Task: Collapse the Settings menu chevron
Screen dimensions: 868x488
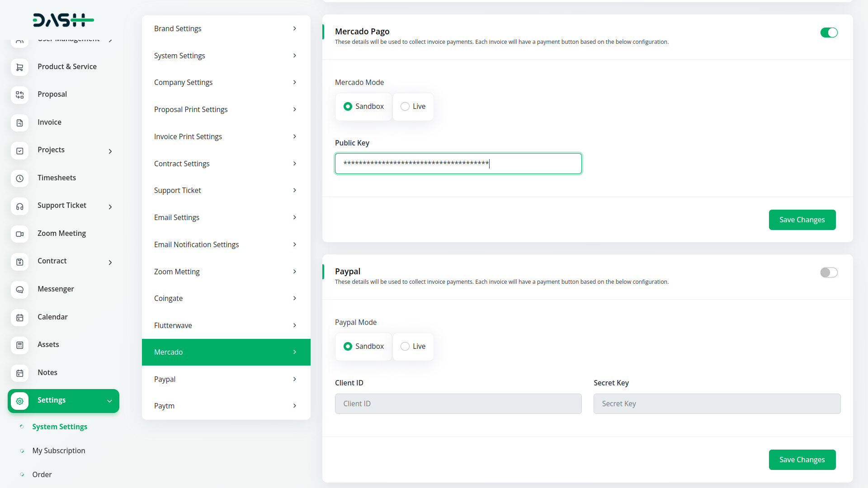Action: coord(109,401)
